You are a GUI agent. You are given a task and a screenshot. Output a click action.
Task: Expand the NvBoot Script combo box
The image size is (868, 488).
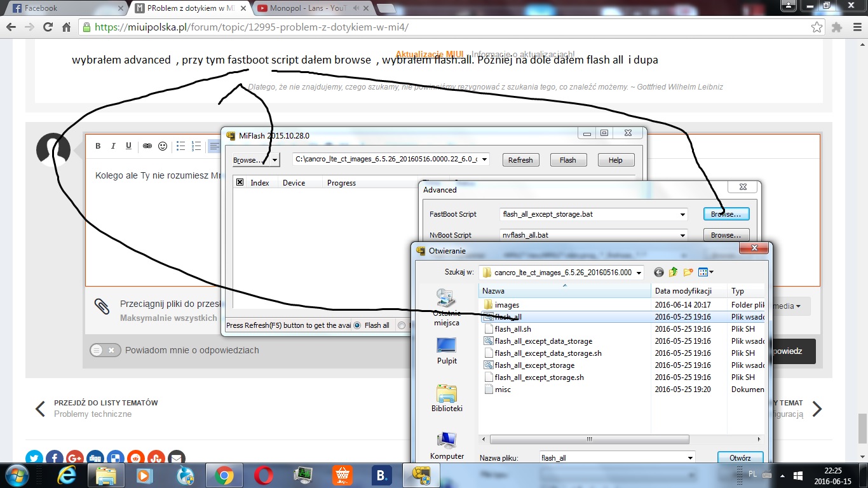(x=682, y=236)
